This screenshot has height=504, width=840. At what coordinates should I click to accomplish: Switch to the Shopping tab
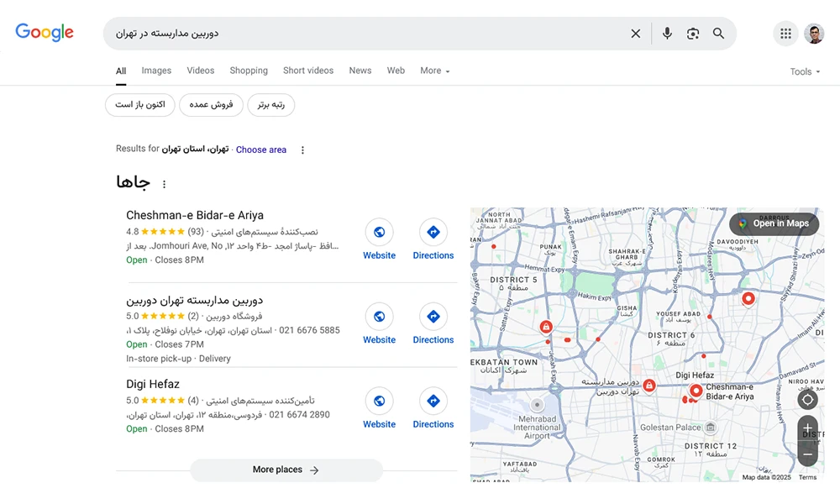click(x=249, y=71)
